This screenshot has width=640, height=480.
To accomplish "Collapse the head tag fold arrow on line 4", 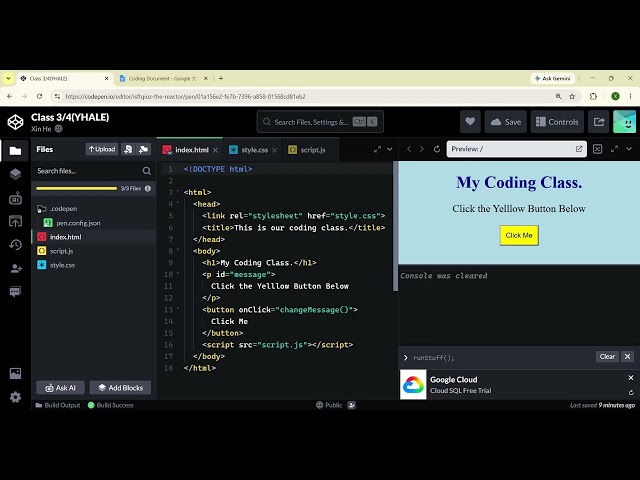I will 178,204.
